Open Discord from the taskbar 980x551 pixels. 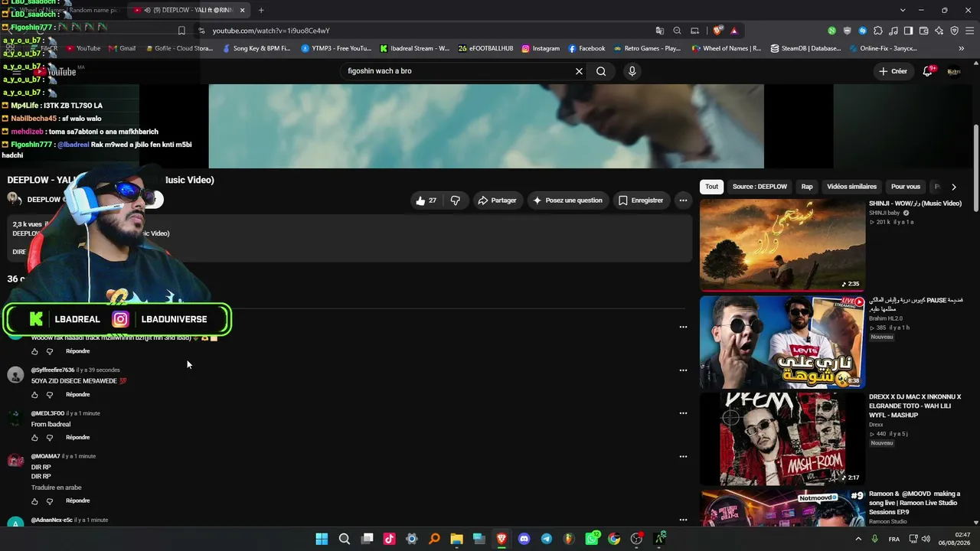524,539
